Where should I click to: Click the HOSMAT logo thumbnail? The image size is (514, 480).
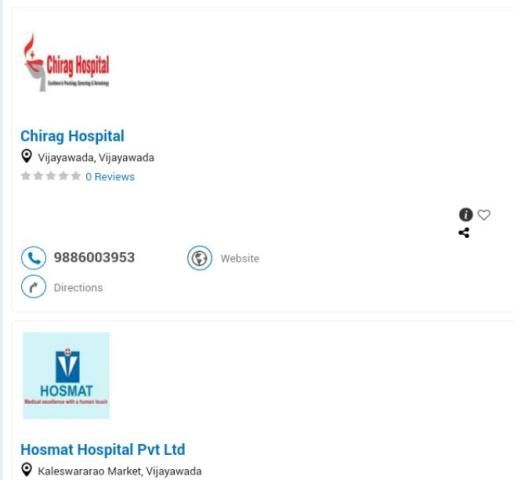[x=66, y=375]
